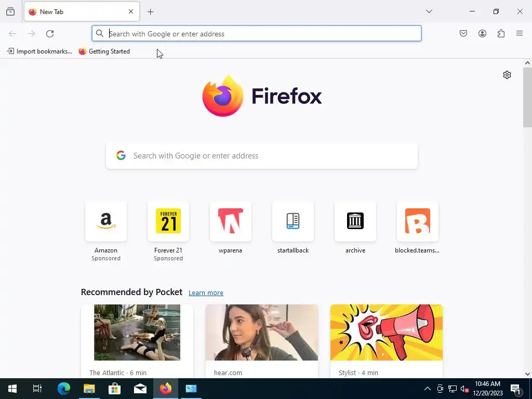Open network status tray icon
The width and height of the screenshot is (532, 399).
453,389
